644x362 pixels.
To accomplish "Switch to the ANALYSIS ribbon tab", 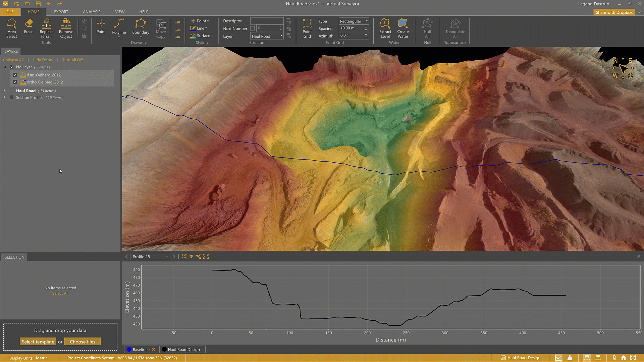I will tap(92, 12).
